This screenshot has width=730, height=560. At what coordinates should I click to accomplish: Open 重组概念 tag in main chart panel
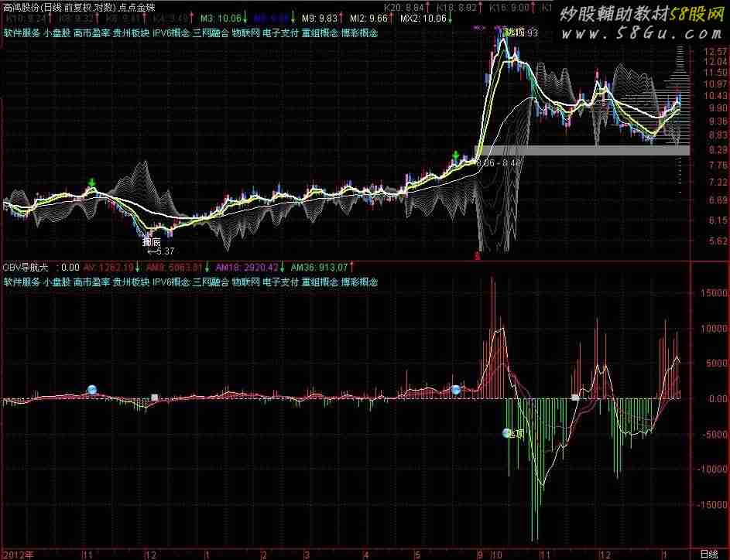320,33
